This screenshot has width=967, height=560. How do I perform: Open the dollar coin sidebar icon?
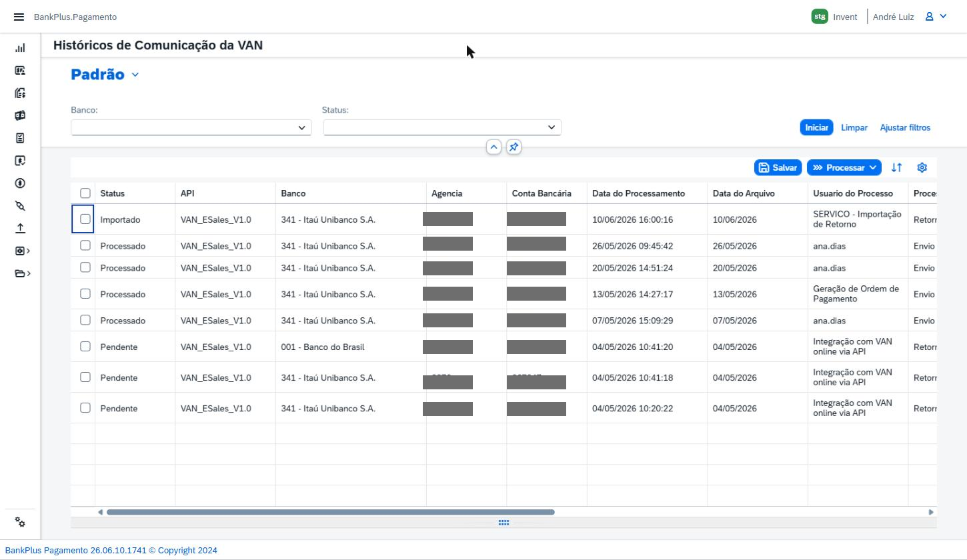point(20,183)
